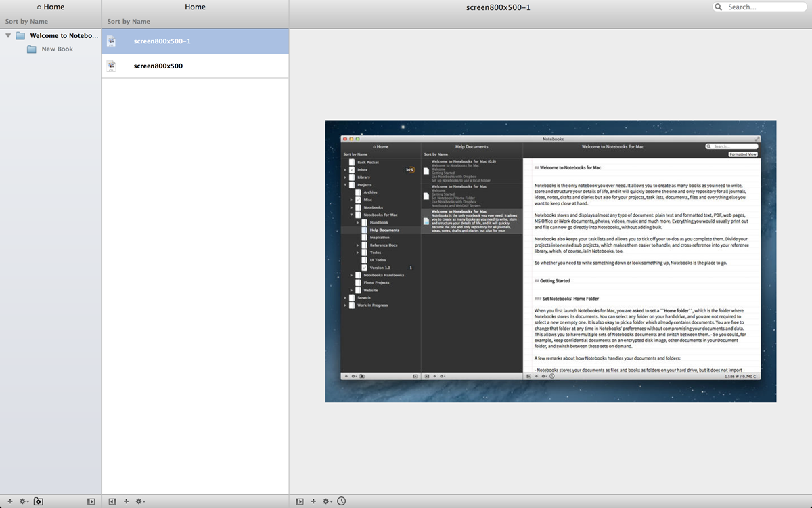Toggle the sidebar collapse icon in the left panel

(x=91, y=501)
